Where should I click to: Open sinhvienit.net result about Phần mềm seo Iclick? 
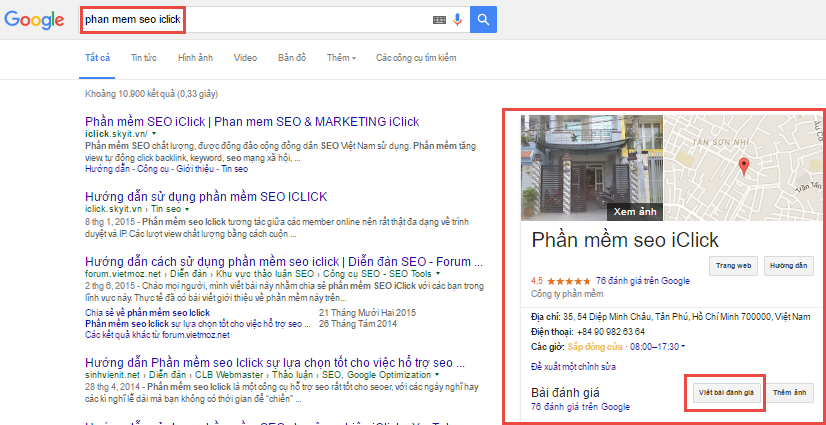(274, 363)
